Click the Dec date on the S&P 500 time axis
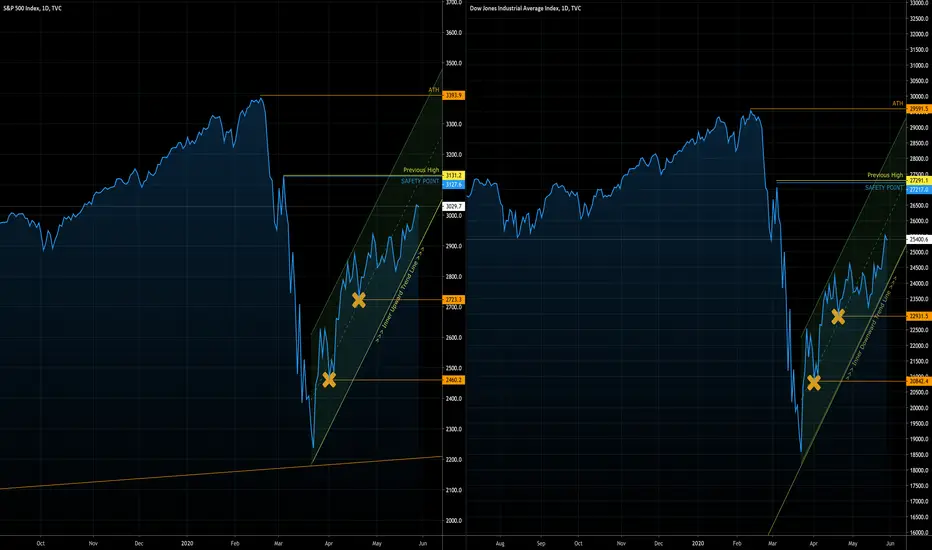The height and width of the screenshot is (550, 932). click(138, 543)
